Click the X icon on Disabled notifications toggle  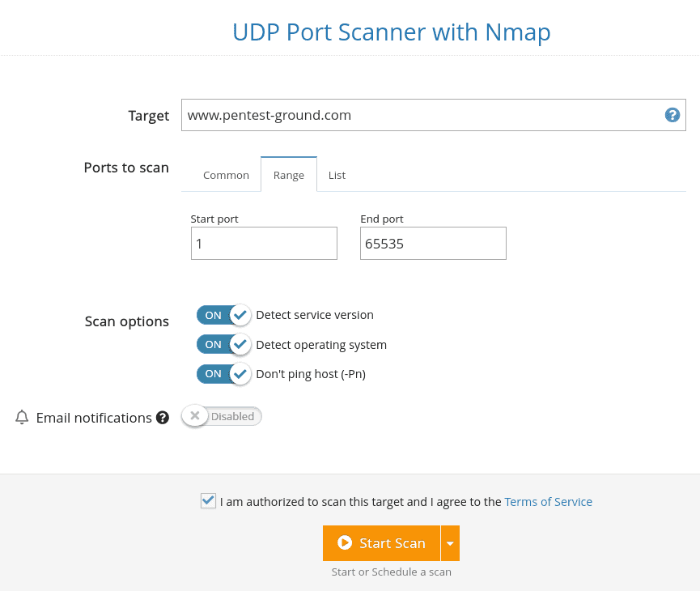pos(194,415)
